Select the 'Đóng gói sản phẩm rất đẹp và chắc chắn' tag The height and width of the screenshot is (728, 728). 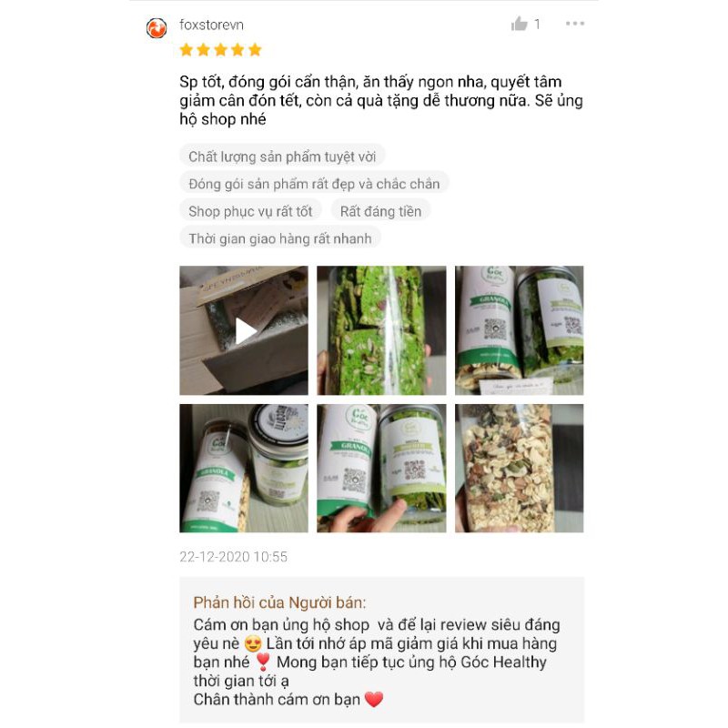[314, 184]
